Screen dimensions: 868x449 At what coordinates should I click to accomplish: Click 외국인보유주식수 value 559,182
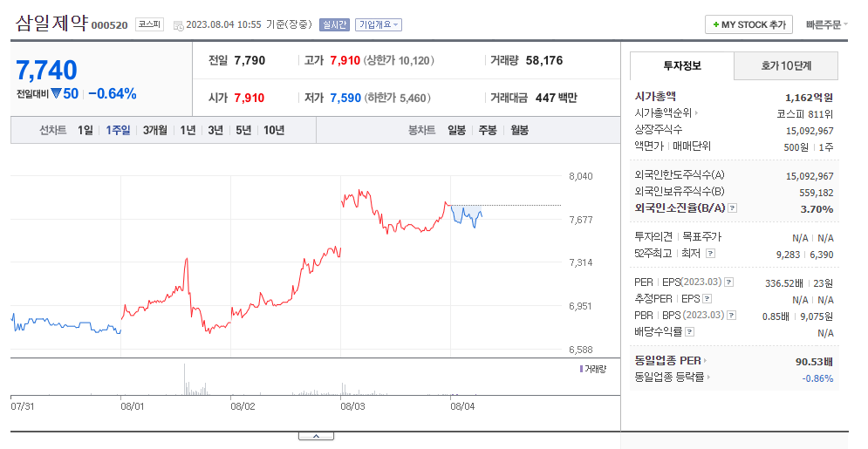coord(816,193)
